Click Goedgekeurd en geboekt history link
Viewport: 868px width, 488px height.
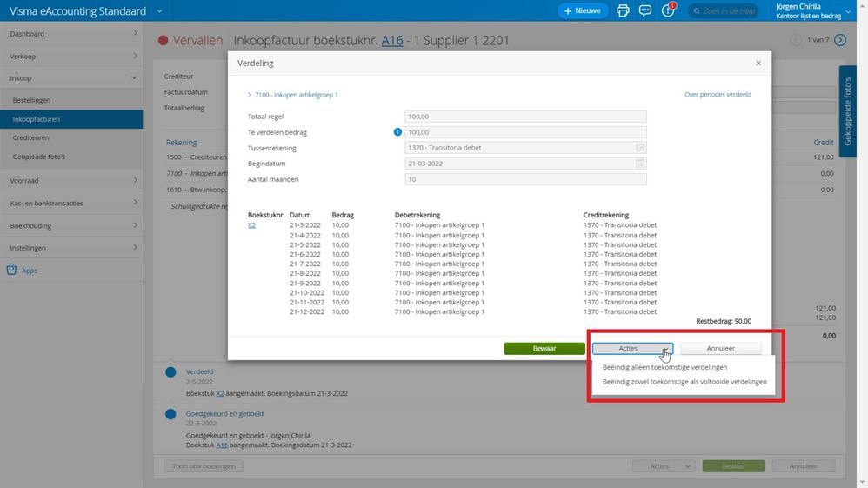(224, 414)
